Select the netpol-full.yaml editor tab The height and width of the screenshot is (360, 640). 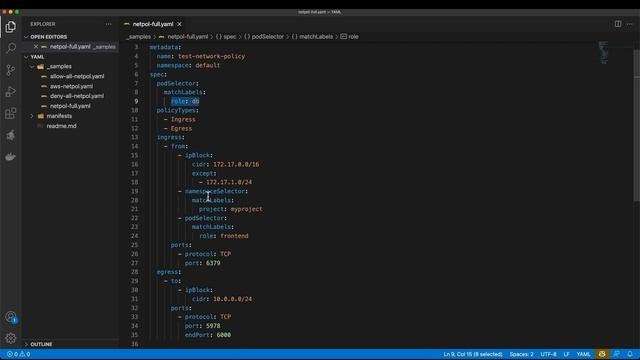(153, 24)
